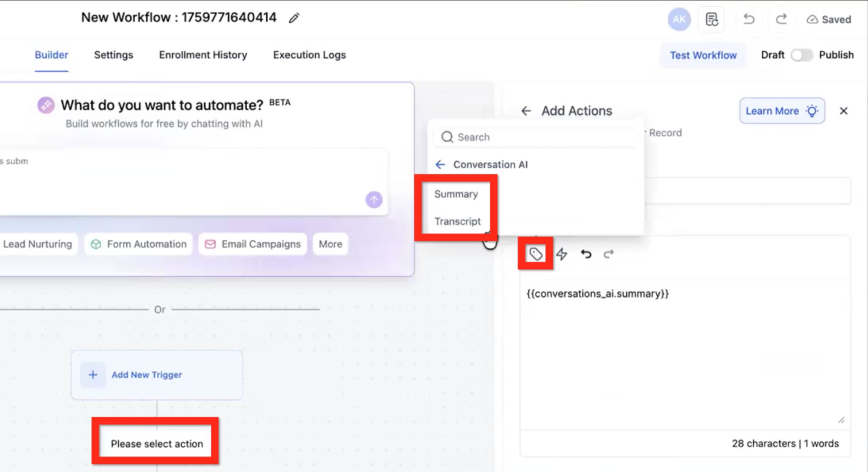The height and width of the screenshot is (472, 868).
Task: Go back using the Conversation AI arrow
Action: tap(441, 164)
